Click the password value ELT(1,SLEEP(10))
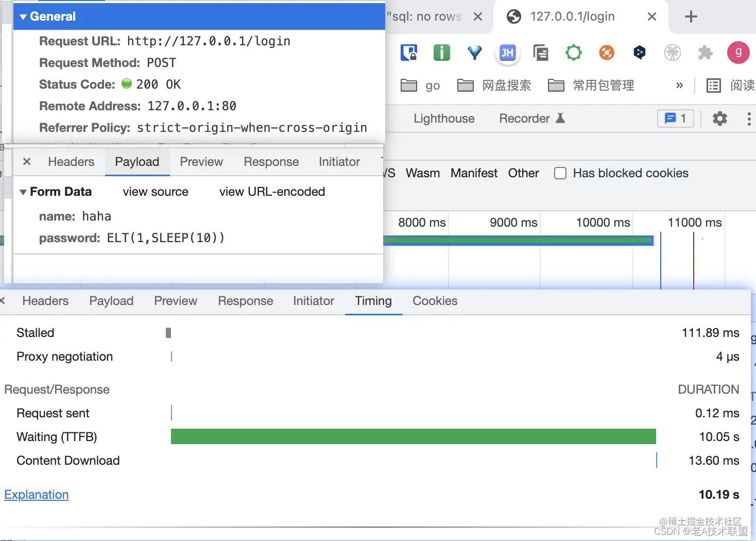This screenshot has width=756, height=541. (x=166, y=238)
